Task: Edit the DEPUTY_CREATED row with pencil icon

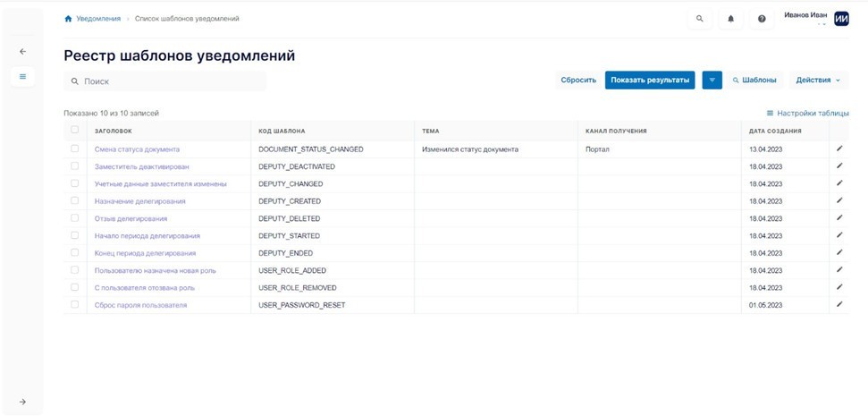Action: 839,200
